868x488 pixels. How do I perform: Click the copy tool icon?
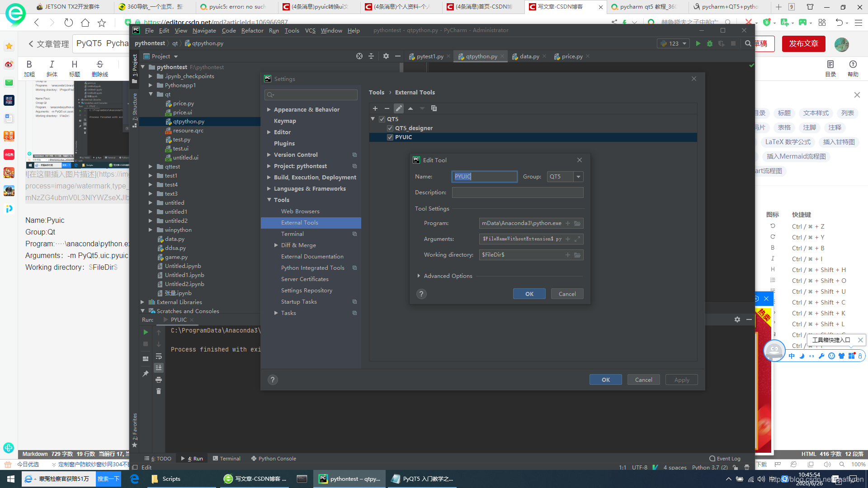coord(434,108)
